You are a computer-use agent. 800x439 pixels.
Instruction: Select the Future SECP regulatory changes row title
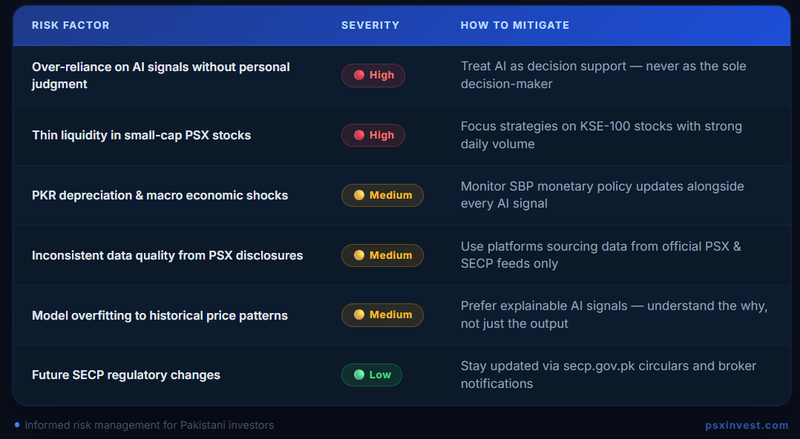click(x=126, y=375)
